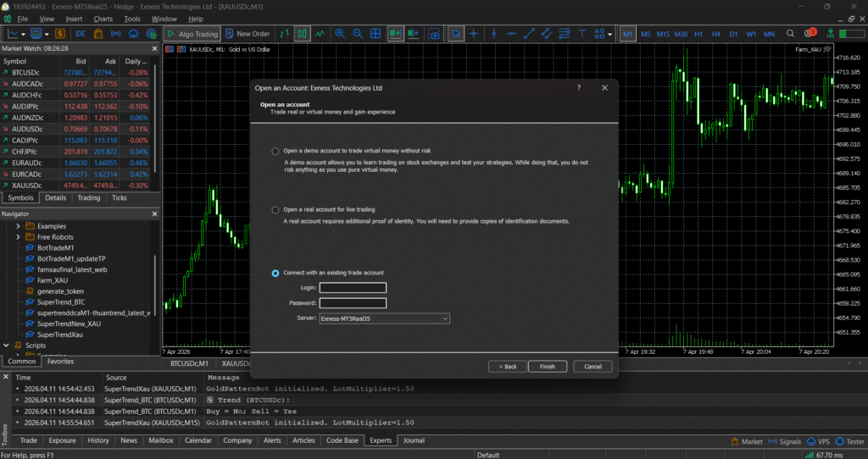
Task: Open the Server dropdown Exness-MT5Real35
Action: point(384,318)
